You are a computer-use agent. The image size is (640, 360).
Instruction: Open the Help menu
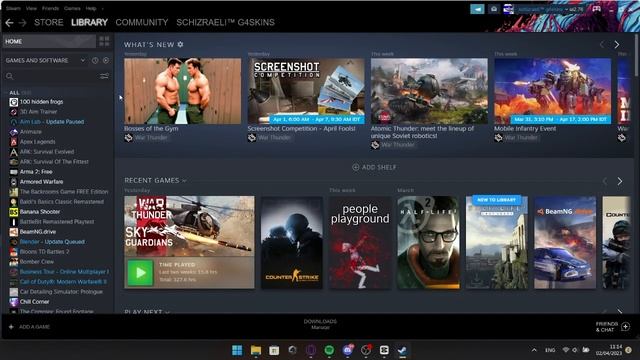point(91,8)
